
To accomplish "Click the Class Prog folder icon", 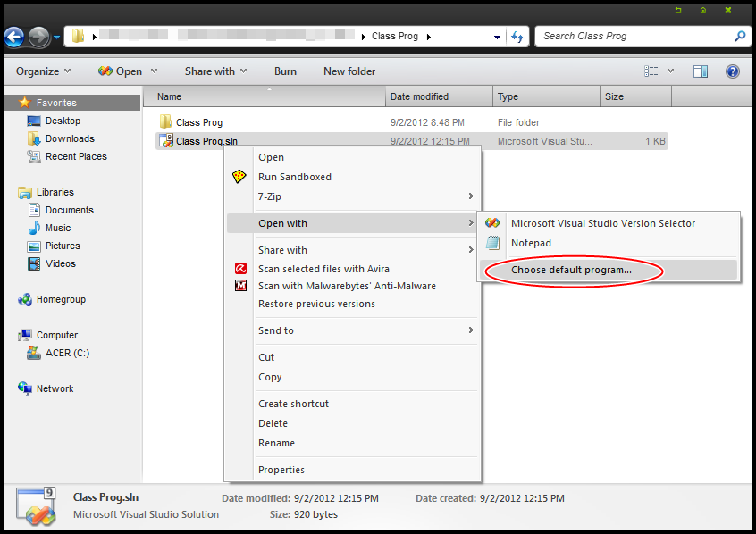I will point(165,121).
